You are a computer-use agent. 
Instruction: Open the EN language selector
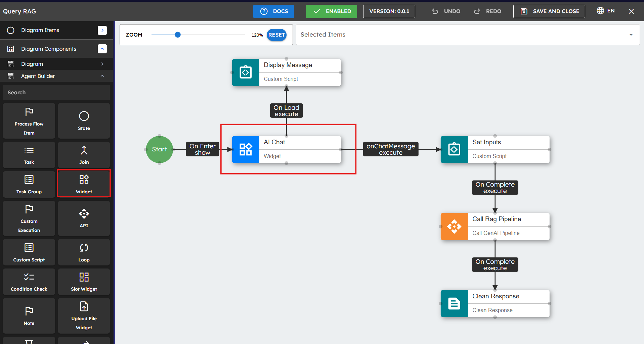(606, 11)
